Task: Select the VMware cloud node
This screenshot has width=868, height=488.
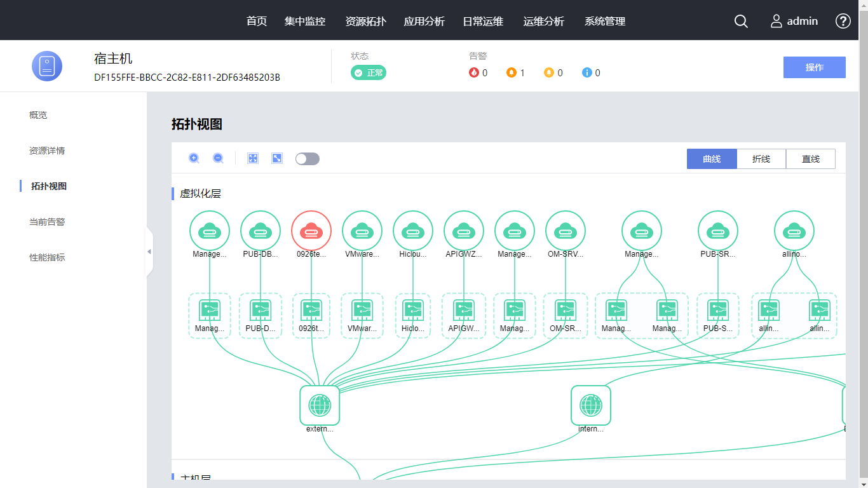Action: (362, 231)
